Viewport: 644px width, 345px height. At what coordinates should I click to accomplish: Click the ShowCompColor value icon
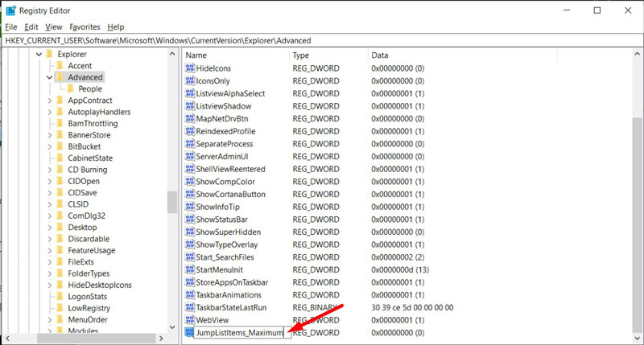(189, 181)
